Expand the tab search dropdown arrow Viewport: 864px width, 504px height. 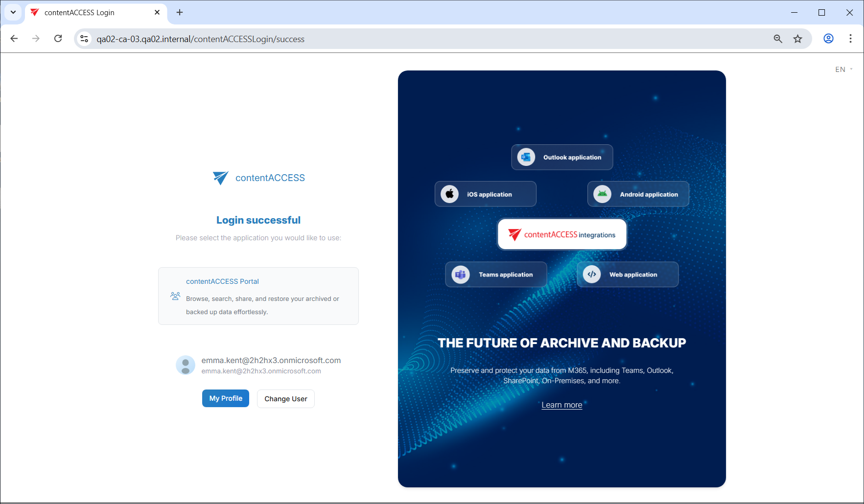13,12
